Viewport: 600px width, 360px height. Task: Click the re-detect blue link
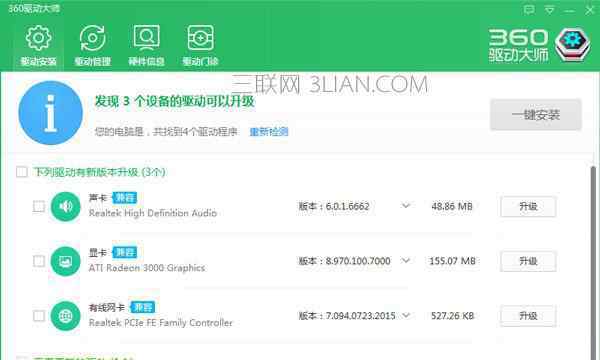269,132
